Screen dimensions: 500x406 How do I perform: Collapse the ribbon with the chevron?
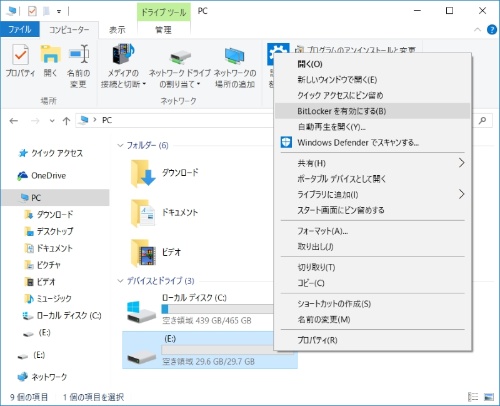click(477, 30)
